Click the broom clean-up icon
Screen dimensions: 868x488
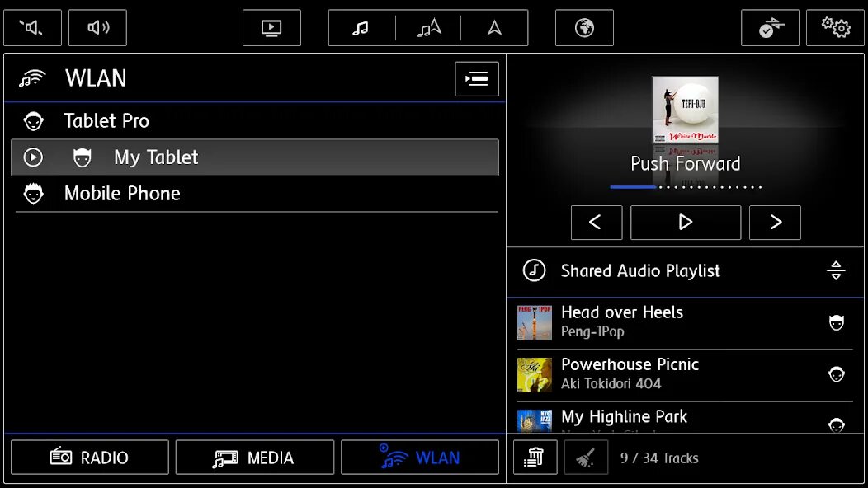(x=587, y=457)
